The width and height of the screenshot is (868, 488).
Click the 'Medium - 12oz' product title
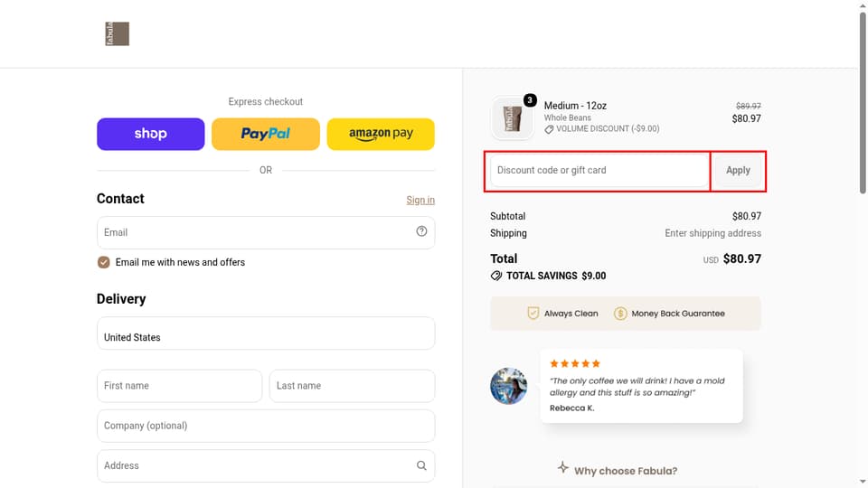(x=575, y=106)
